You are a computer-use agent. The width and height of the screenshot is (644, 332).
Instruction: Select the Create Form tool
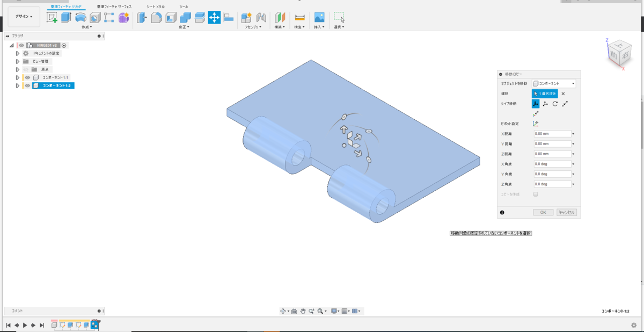pos(124,18)
